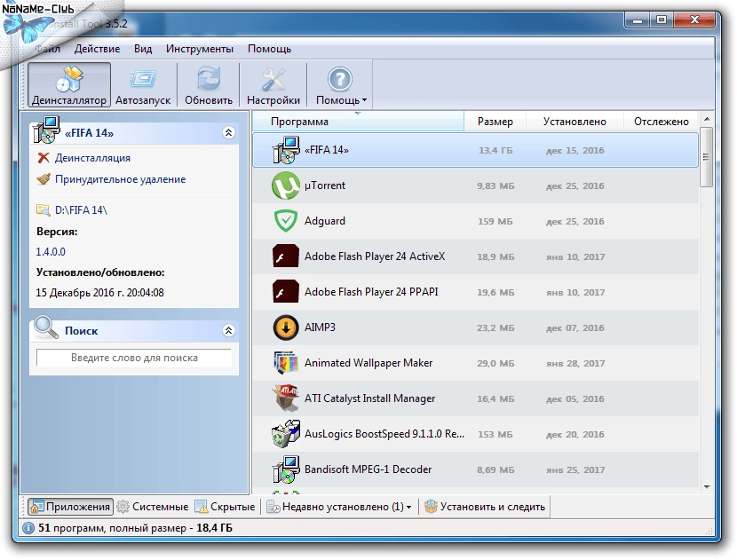
Task: Sort by the Установлено column header
Action: (x=575, y=122)
